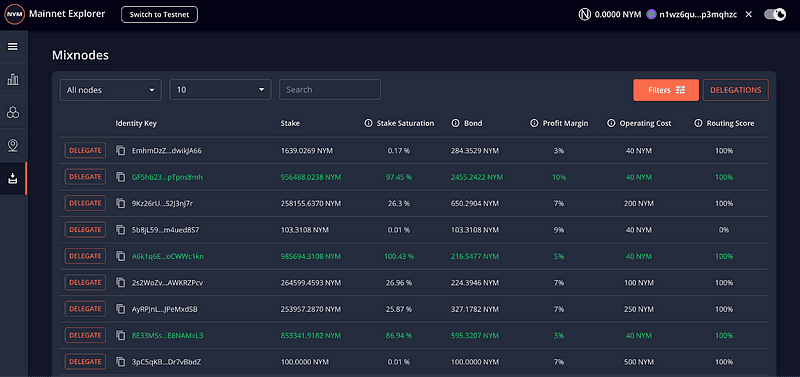Open the network overview bar chart icon
Image resolution: width=800 pixels, height=377 pixels.
click(13, 80)
